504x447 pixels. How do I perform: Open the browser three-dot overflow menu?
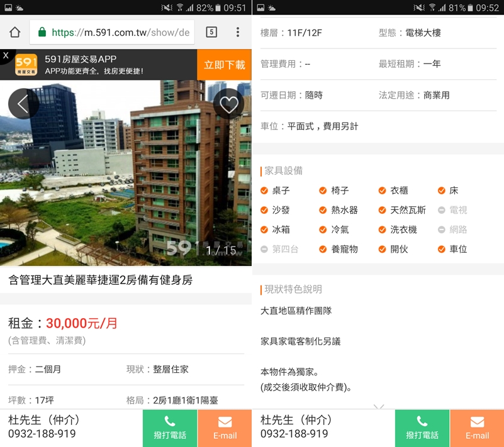pos(238,32)
